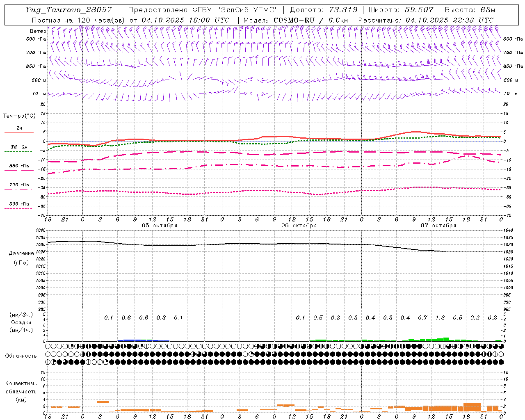Image resolution: width=525 pixels, height=420 pixels.
Task: Click the 'Широта: 59.507' value
Action: pos(401,10)
